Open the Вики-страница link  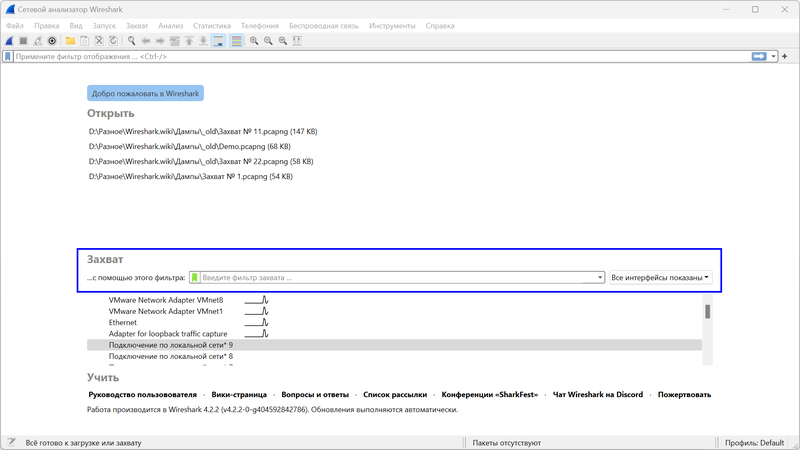[x=239, y=394]
